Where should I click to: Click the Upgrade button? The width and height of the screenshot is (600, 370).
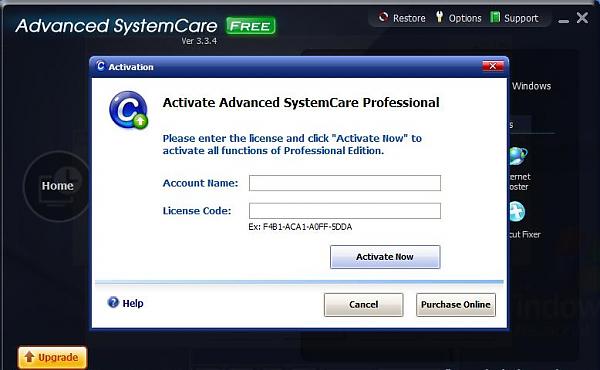pos(52,357)
